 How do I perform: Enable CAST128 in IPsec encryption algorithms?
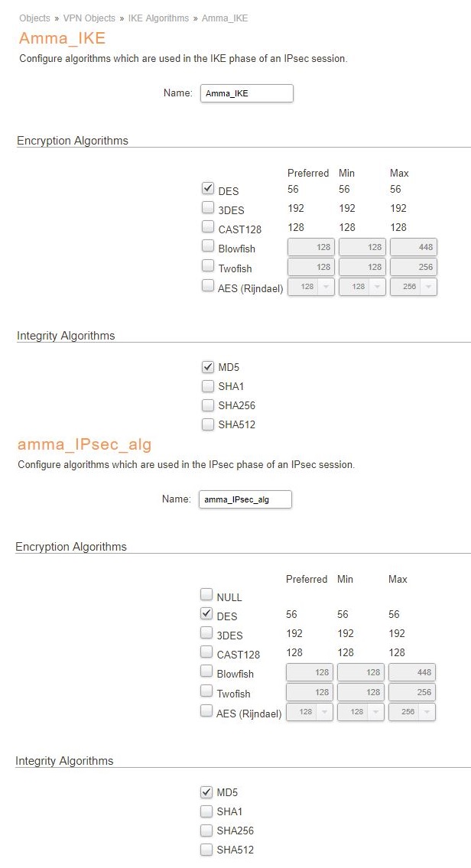point(206,652)
